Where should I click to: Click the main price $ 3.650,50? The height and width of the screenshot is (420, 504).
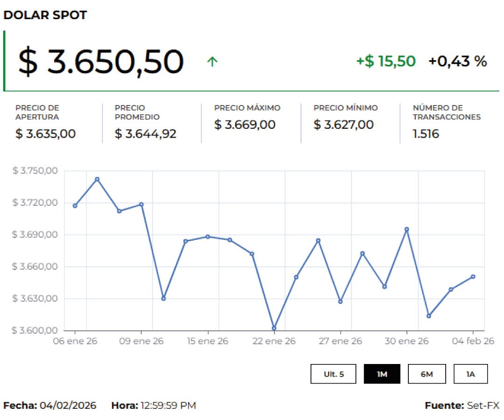tap(101, 62)
